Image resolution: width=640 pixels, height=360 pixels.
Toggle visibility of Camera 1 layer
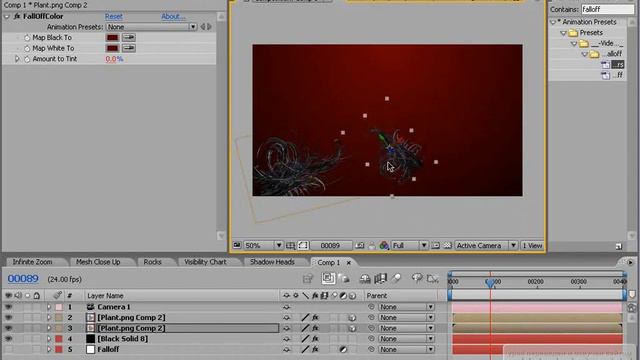click(8, 307)
